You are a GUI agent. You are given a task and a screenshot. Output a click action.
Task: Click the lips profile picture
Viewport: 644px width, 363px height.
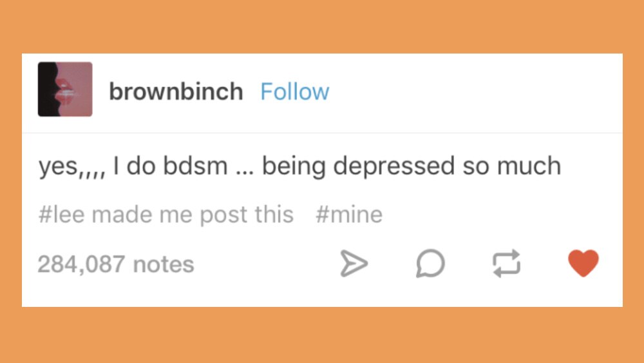(65, 89)
